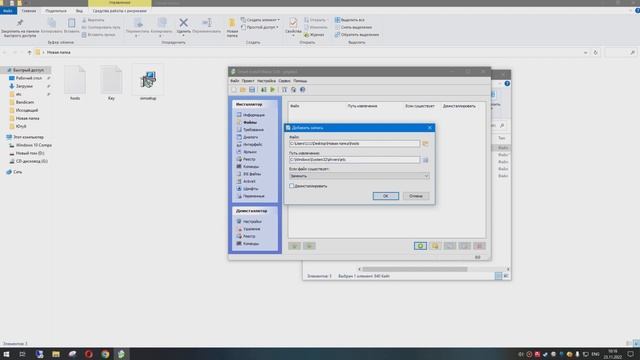Click the Opera icon in the taskbar

point(89,354)
